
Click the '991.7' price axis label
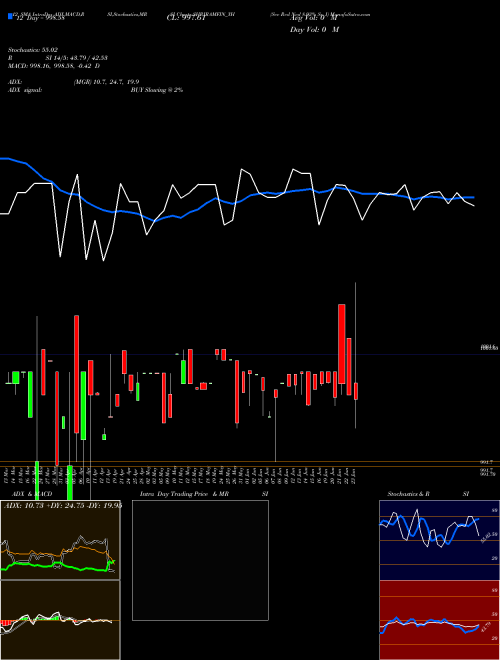[x=487, y=462]
